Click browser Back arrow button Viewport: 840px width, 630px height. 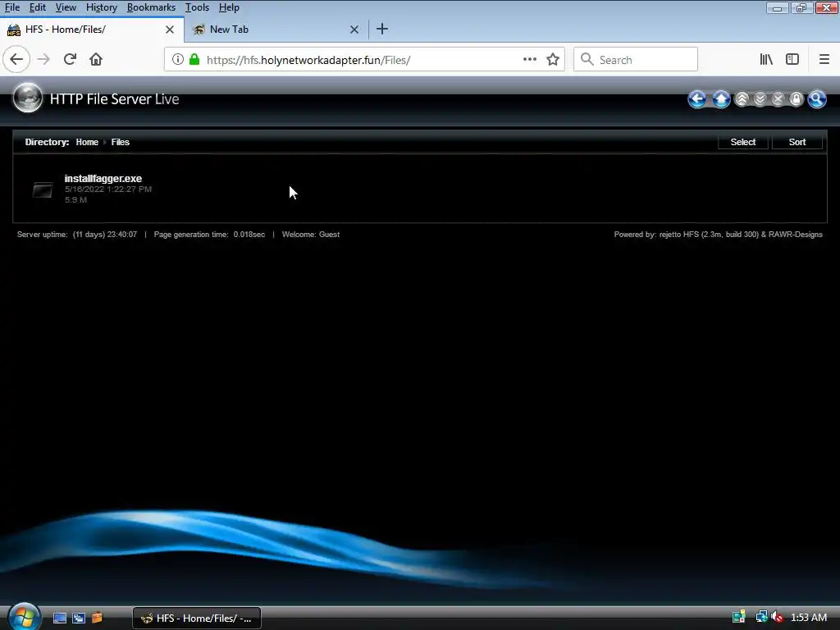pos(16,59)
